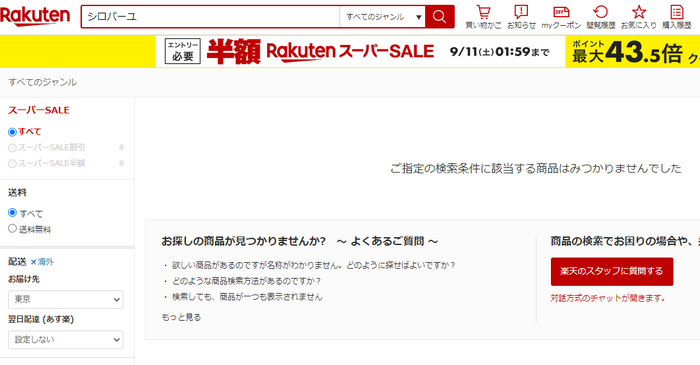This screenshot has width=700, height=365.
Task: Click the すべてのジャンル breadcrumb
Action: 42,82
